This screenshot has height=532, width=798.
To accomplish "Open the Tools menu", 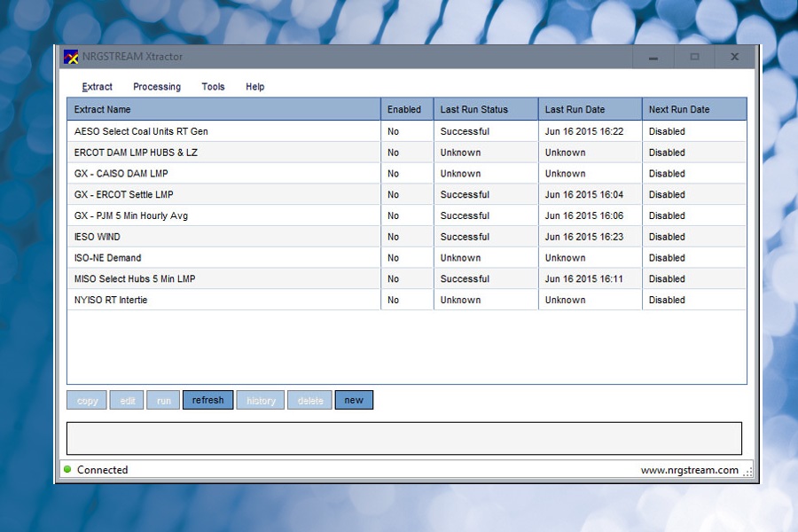I will click(x=213, y=87).
